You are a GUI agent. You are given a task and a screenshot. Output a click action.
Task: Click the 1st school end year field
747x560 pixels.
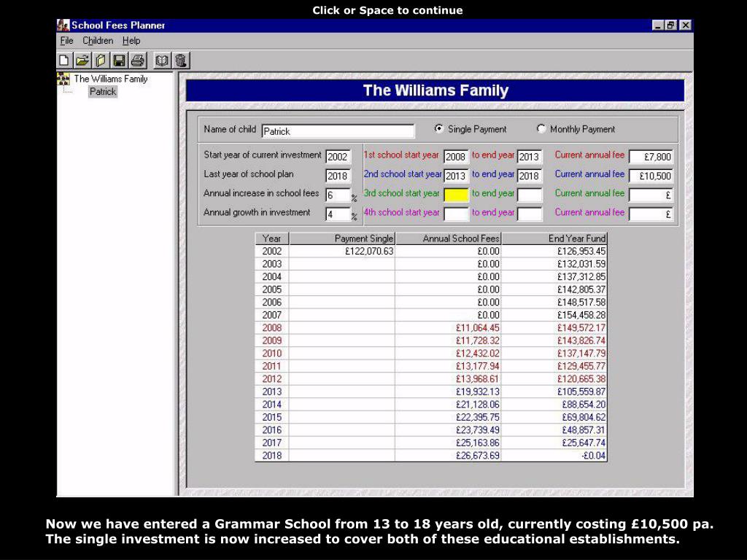pyautogui.click(x=530, y=157)
